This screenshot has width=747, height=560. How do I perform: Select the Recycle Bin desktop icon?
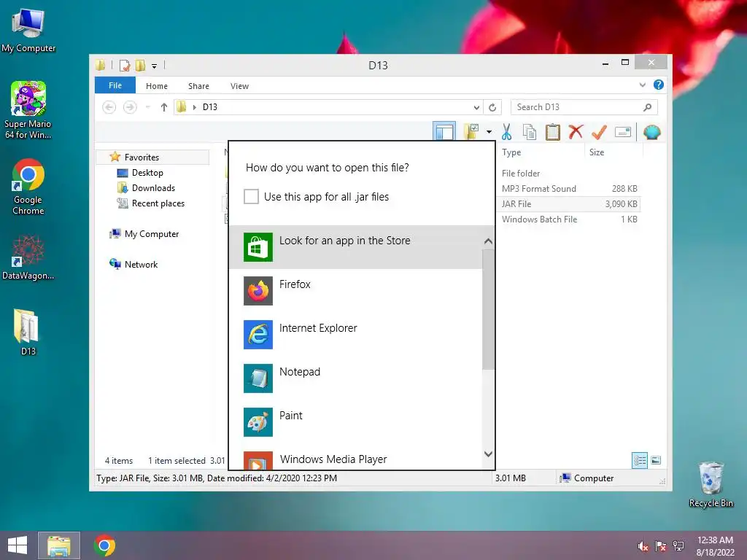point(711,484)
